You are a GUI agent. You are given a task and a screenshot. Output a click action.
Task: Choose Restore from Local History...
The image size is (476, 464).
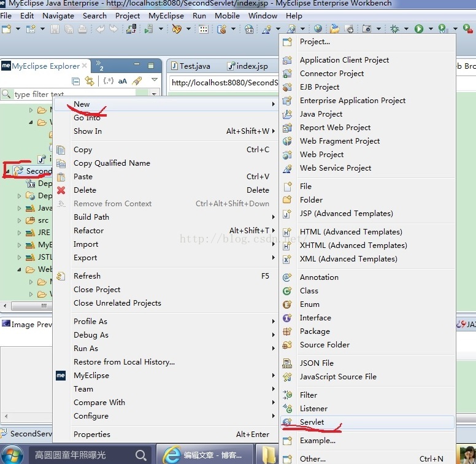pyautogui.click(x=166, y=362)
